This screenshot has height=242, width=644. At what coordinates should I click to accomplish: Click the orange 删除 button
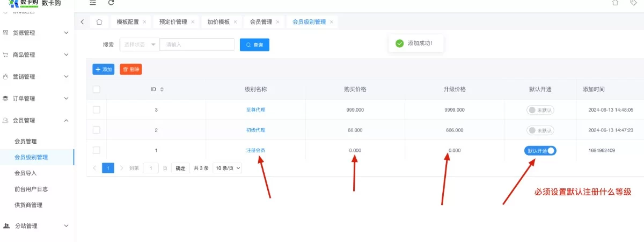131,69
